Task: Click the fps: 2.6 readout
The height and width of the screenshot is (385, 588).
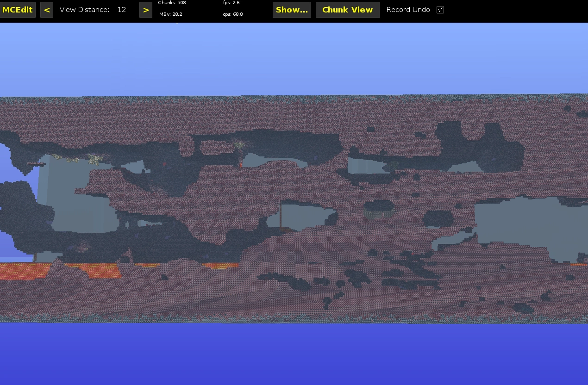Action: click(231, 3)
